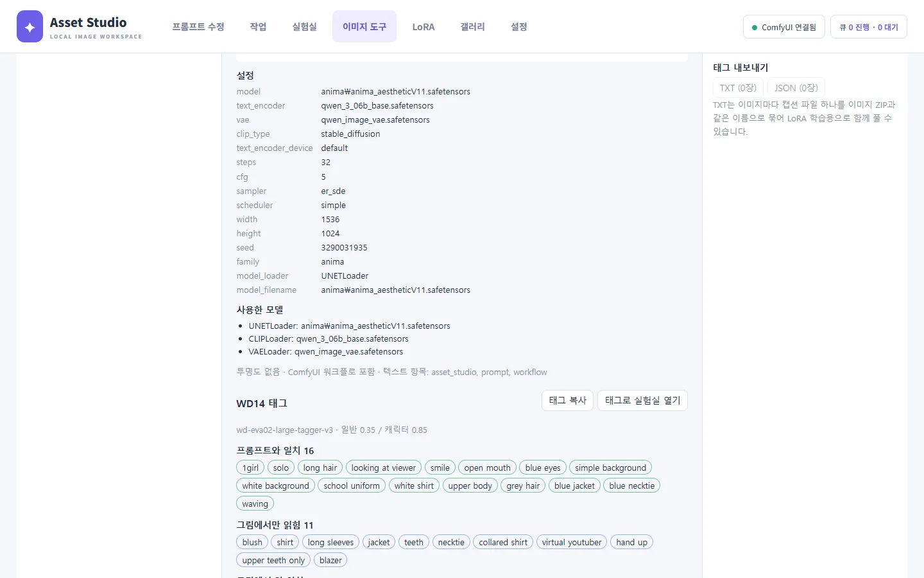Click the blush tag chip
This screenshot has height=578, width=924.
pos(252,542)
